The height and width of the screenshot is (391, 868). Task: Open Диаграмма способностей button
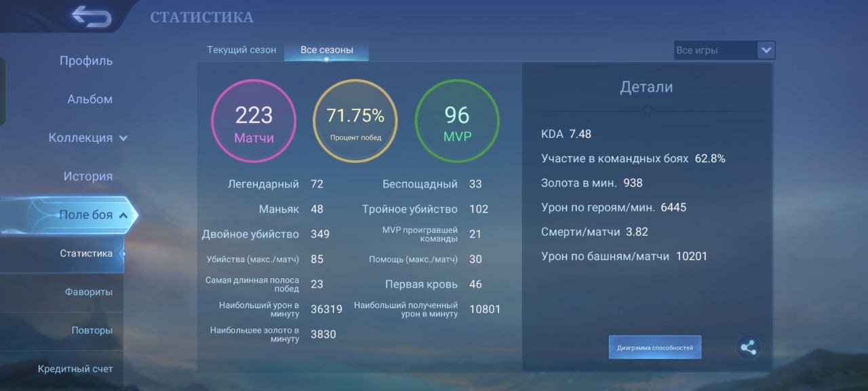click(x=654, y=348)
